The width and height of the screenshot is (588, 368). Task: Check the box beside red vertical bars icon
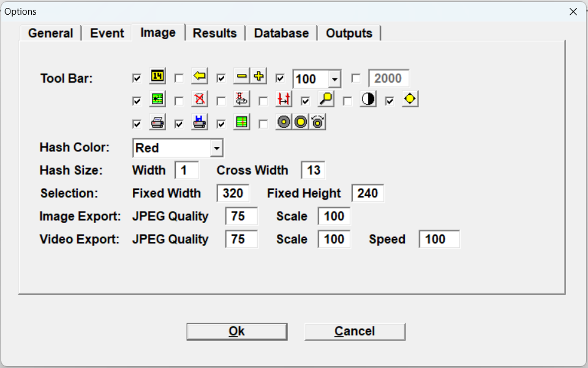pos(263,101)
